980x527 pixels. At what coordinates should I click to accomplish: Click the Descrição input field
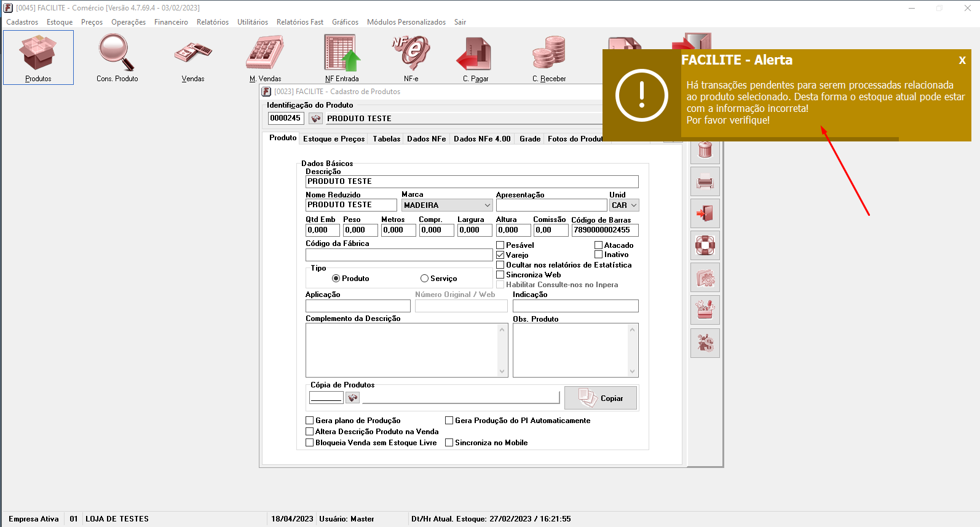(472, 181)
